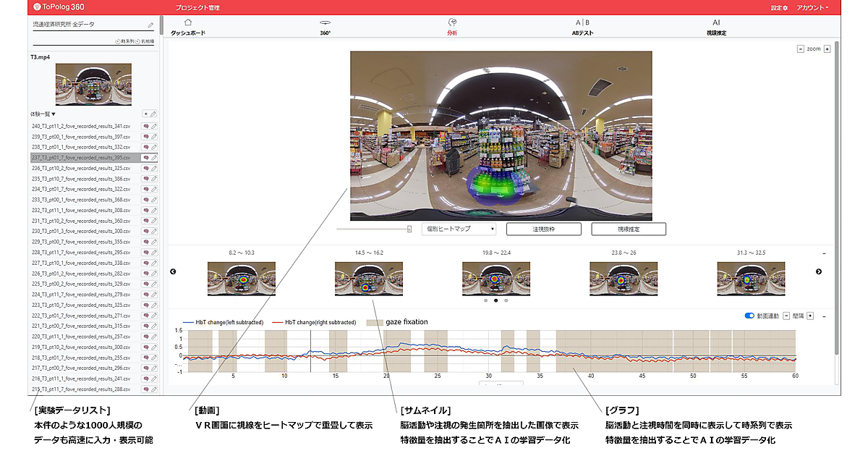The image size is (868, 456).
Task: Click the edit pencil for 239_T3_pt00_1 csv
Action: (x=153, y=136)
